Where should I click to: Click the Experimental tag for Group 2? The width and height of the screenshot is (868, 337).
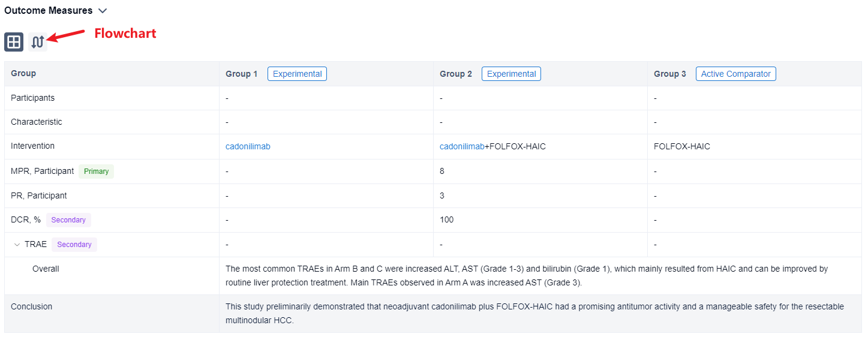(x=511, y=74)
